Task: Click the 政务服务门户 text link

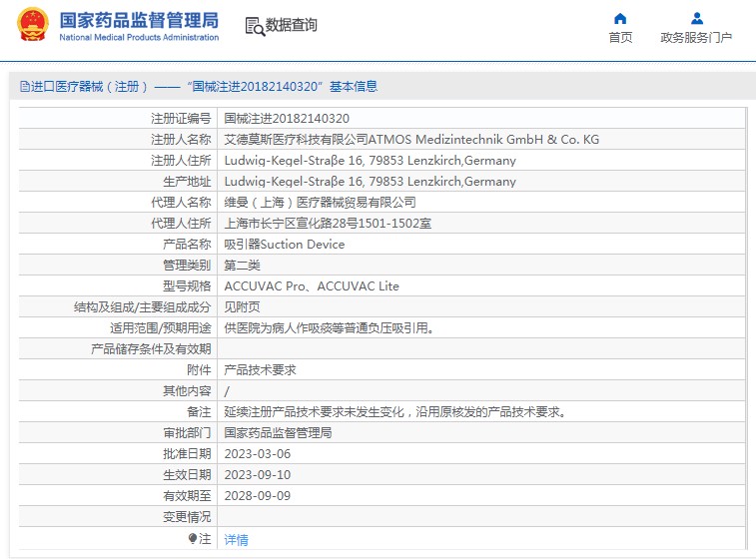Action: [696, 37]
